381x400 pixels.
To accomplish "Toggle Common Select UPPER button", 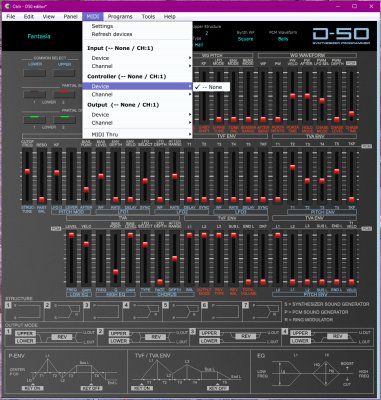I will [65, 73].
